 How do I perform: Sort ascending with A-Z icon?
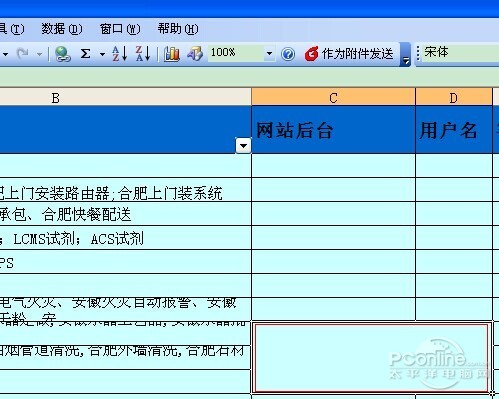click(119, 54)
